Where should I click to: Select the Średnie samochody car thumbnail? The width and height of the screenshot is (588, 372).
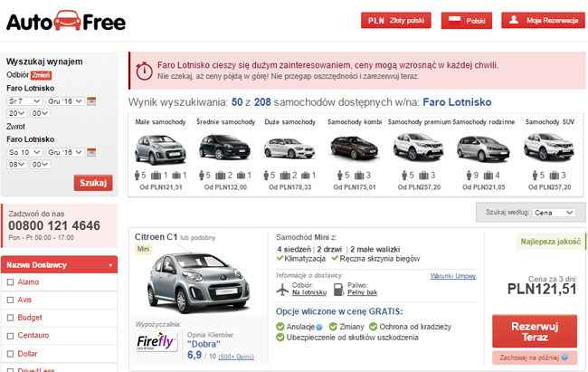225,148
